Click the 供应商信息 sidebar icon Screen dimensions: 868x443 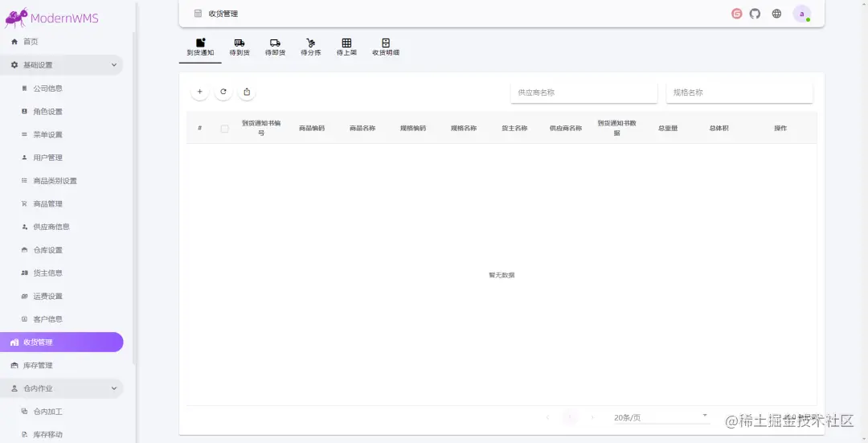(x=24, y=227)
